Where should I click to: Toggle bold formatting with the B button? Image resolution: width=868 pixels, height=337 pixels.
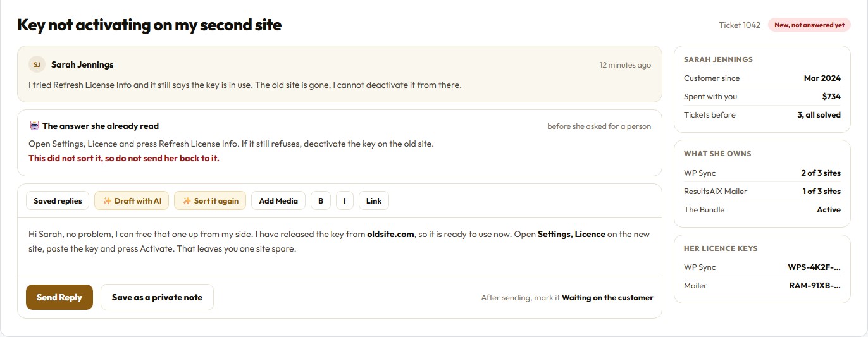[x=321, y=200]
